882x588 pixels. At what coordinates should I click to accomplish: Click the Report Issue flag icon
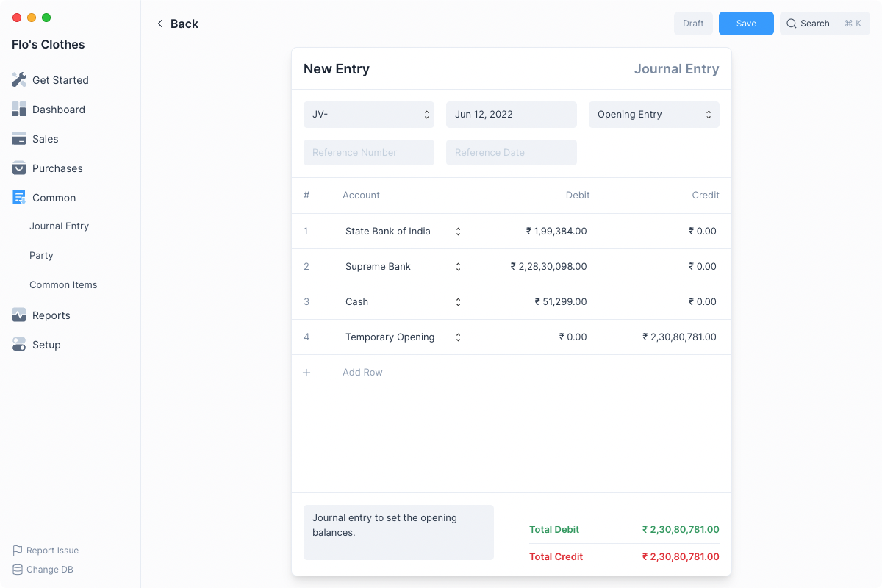tap(18, 550)
